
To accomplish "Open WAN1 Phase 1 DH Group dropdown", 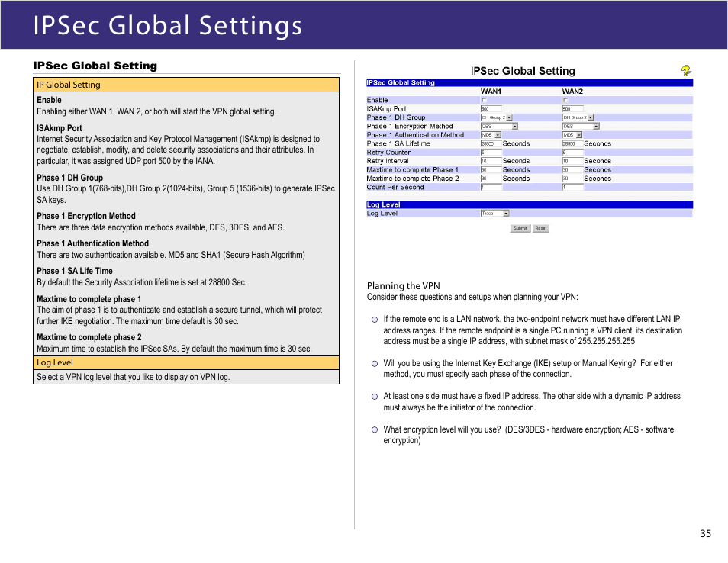I will [496, 117].
